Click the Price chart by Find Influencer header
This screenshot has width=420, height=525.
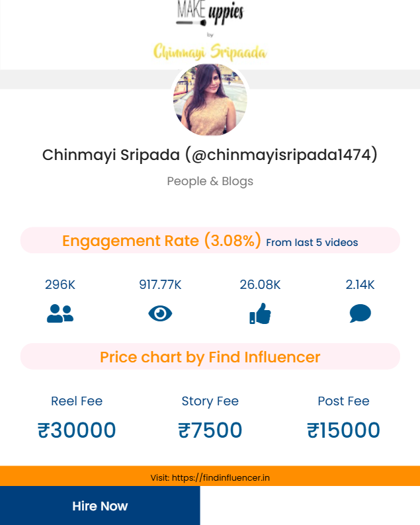210,357
